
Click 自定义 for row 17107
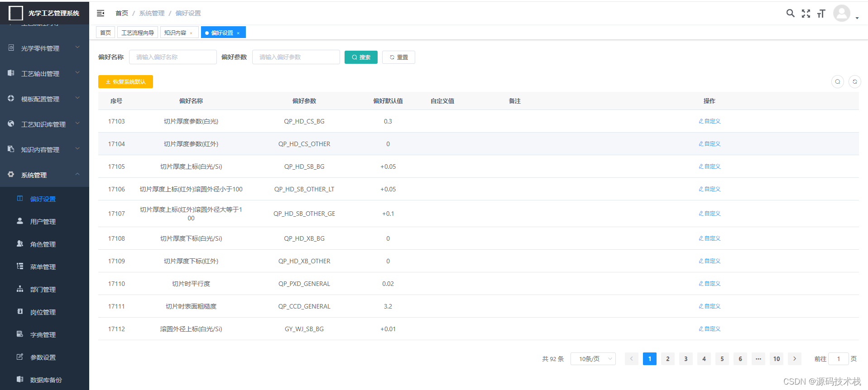(710, 214)
